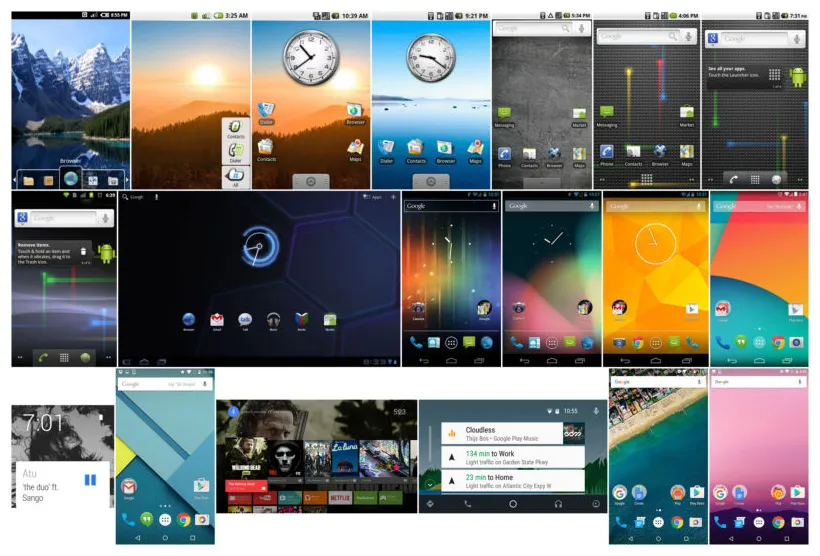Tap Contacts in the 3:25 AM screen's side drawer
Screen dimensions: 820x556
[x=235, y=129]
